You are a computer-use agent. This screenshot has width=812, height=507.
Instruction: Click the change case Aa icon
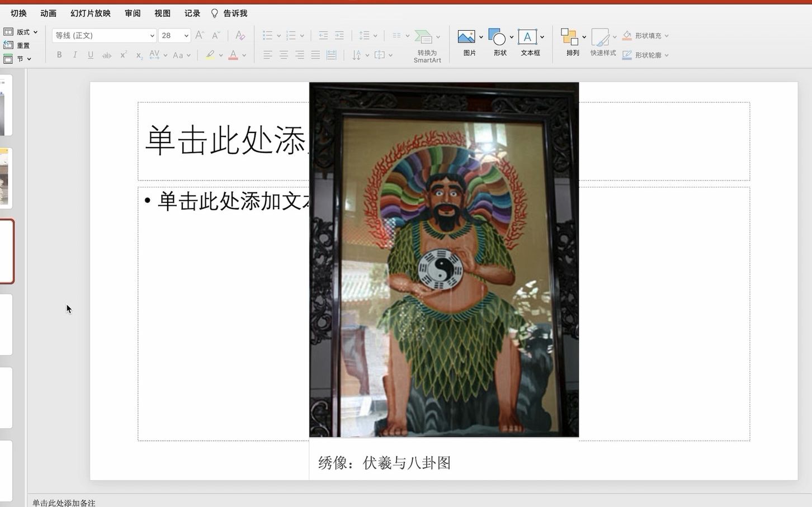178,55
